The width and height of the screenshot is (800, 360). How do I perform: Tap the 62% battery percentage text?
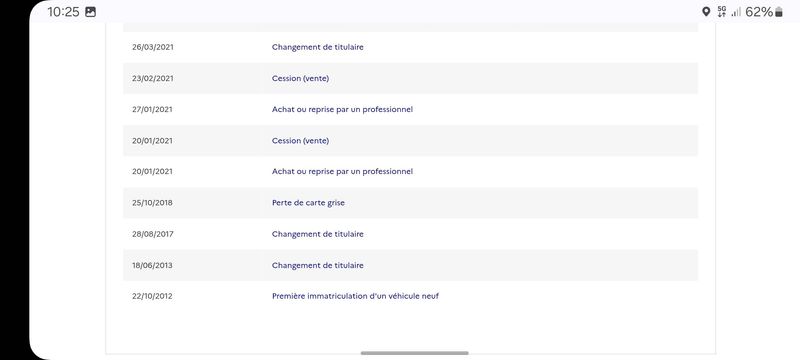point(759,12)
